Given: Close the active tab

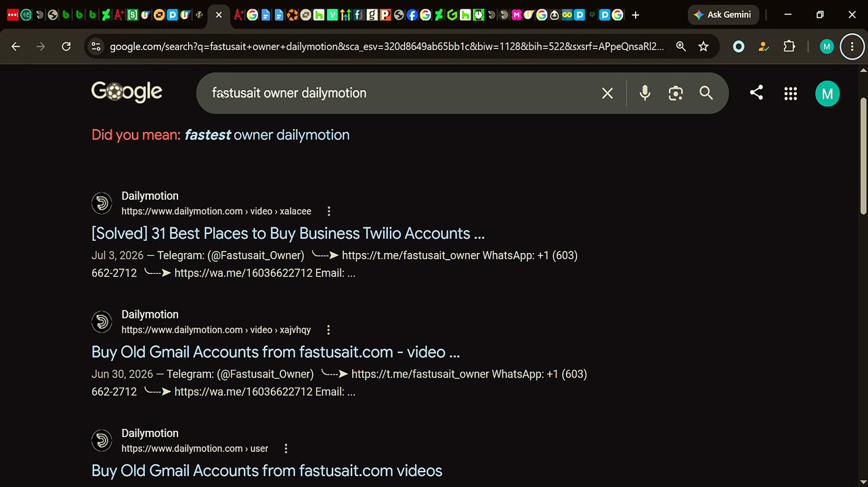Looking at the screenshot, I should [219, 15].
